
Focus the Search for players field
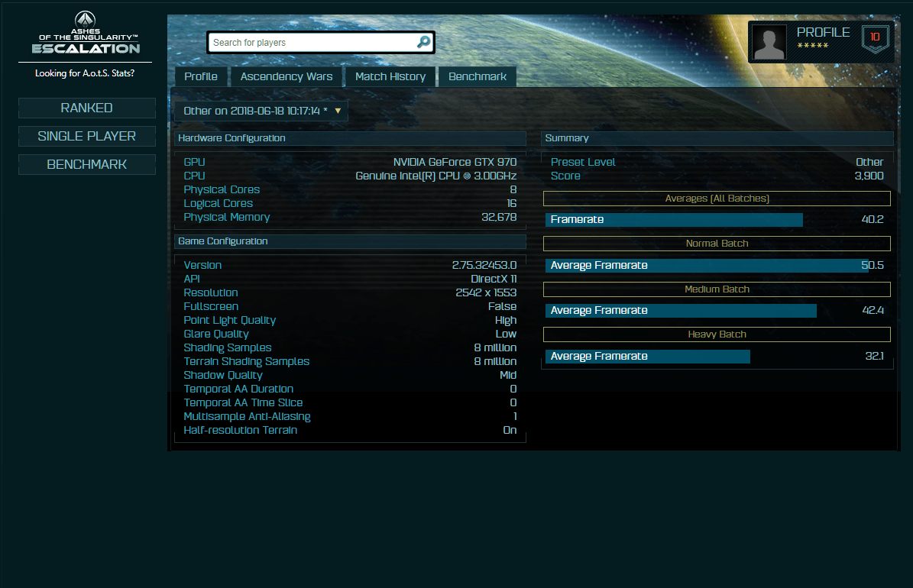pos(312,43)
